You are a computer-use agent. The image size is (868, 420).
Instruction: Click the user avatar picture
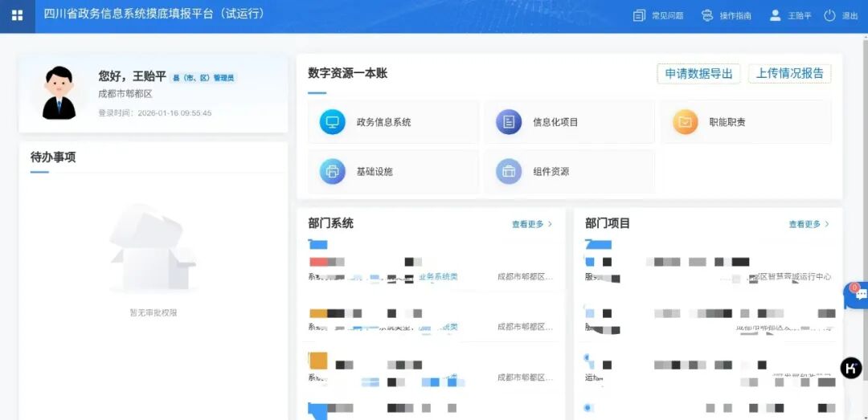pos(59,92)
